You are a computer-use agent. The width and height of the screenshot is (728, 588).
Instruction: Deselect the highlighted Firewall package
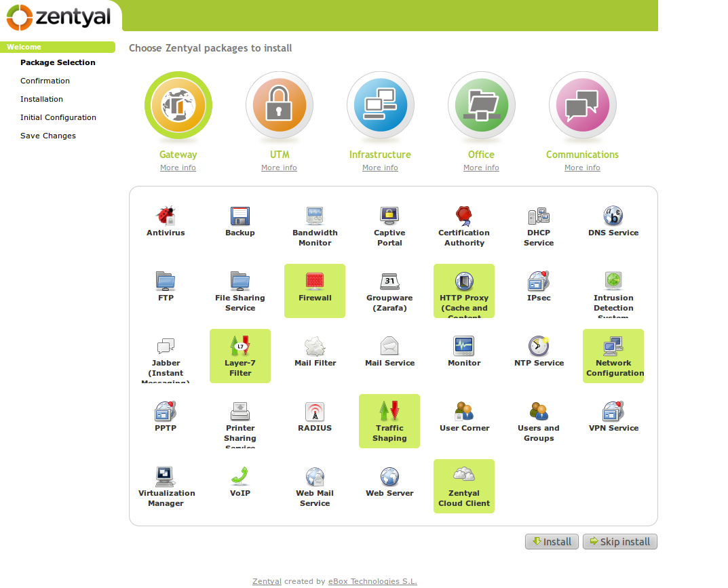coord(315,291)
